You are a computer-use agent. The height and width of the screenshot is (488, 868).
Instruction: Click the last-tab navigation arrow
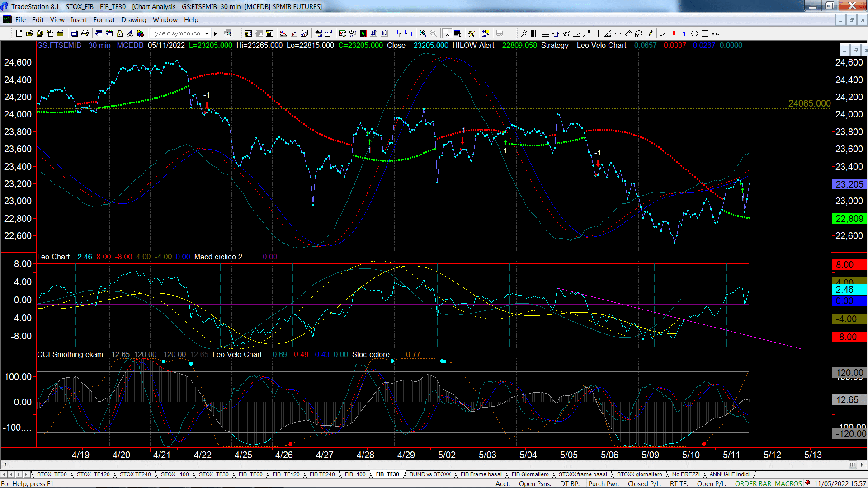[26, 474]
